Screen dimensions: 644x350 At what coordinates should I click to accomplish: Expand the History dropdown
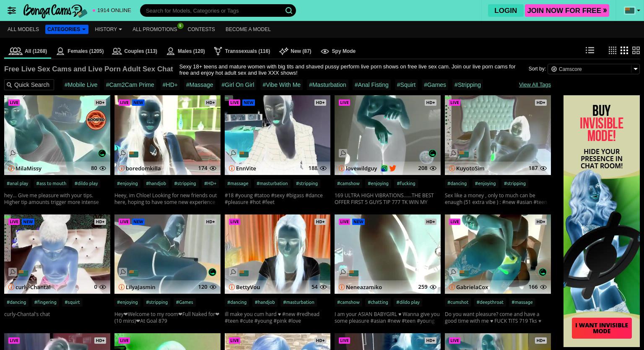coord(108,29)
